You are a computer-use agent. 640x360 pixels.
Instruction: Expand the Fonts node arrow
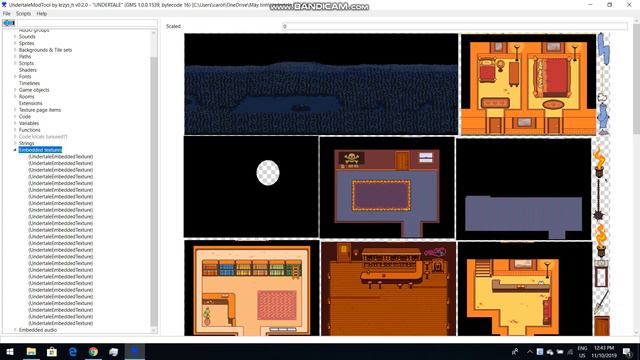click(x=15, y=77)
